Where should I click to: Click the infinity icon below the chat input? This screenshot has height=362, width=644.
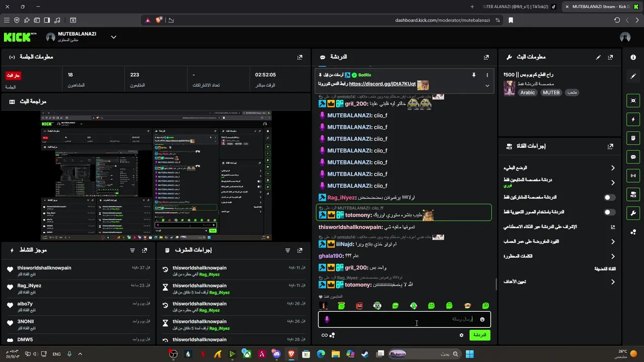click(x=325, y=335)
